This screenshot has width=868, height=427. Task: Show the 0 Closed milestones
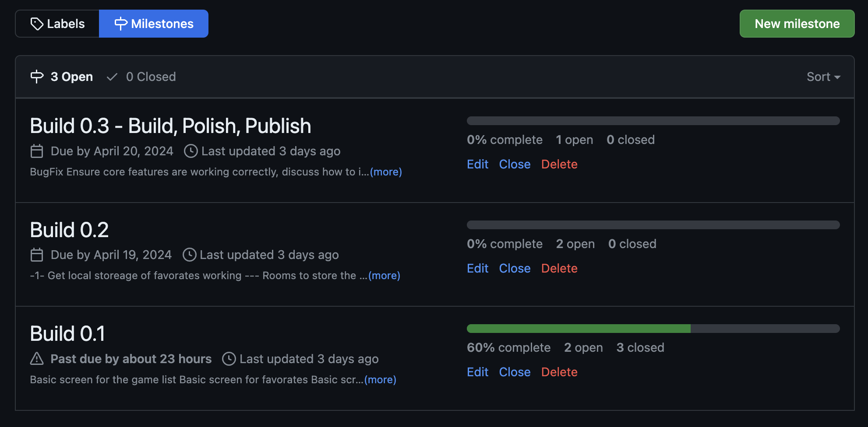click(141, 77)
